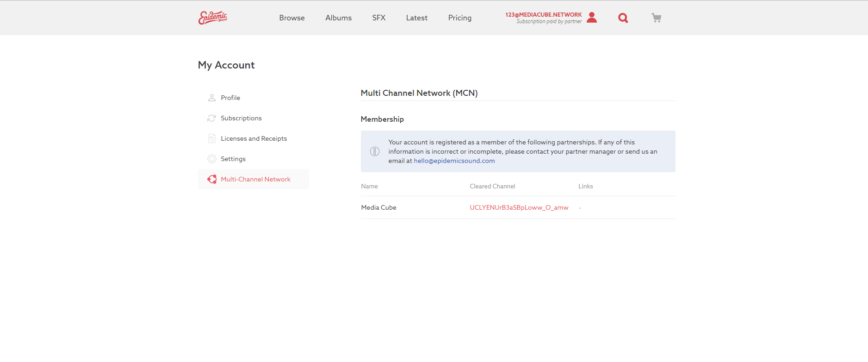
Task: Click the Epidemic Sound logo
Action: click(x=213, y=18)
